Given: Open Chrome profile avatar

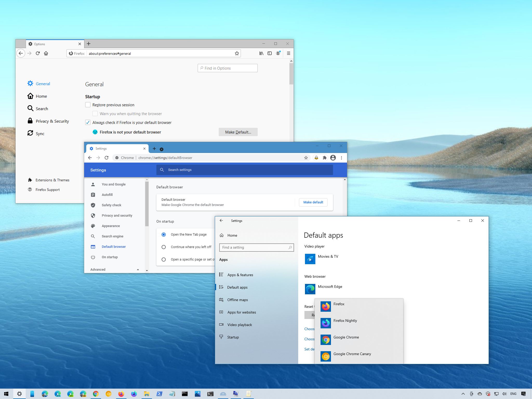Looking at the screenshot, I should (333, 158).
